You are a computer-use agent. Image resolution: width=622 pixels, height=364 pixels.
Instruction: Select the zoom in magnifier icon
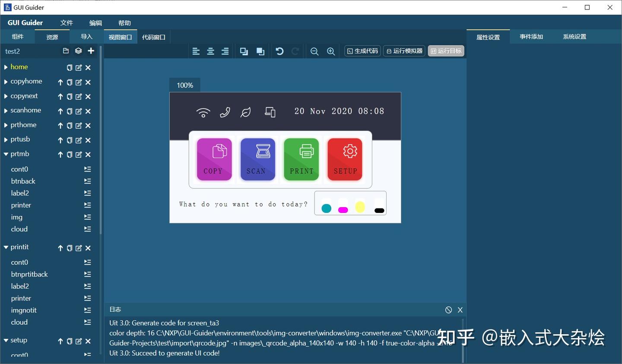330,51
